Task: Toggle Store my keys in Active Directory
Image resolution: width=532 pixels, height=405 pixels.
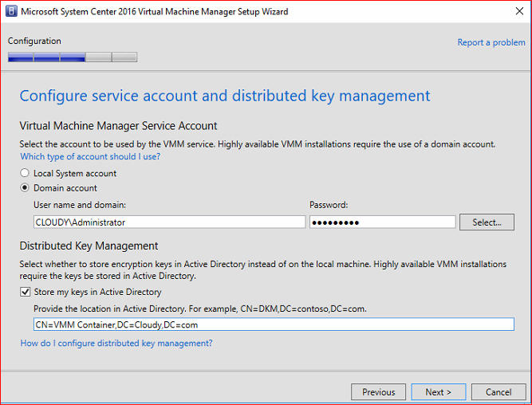Action: click(x=25, y=292)
